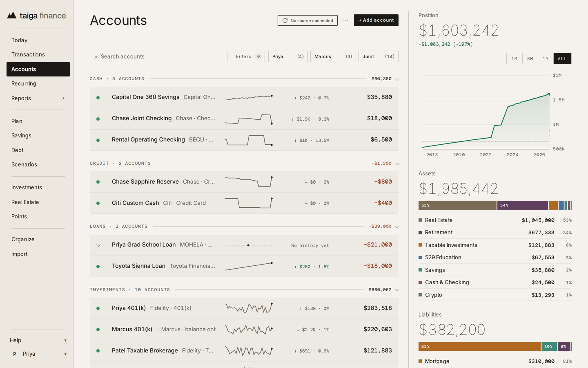Toggle the Marcus owner filter
Screen dimensions: 588x368
pos(333,56)
